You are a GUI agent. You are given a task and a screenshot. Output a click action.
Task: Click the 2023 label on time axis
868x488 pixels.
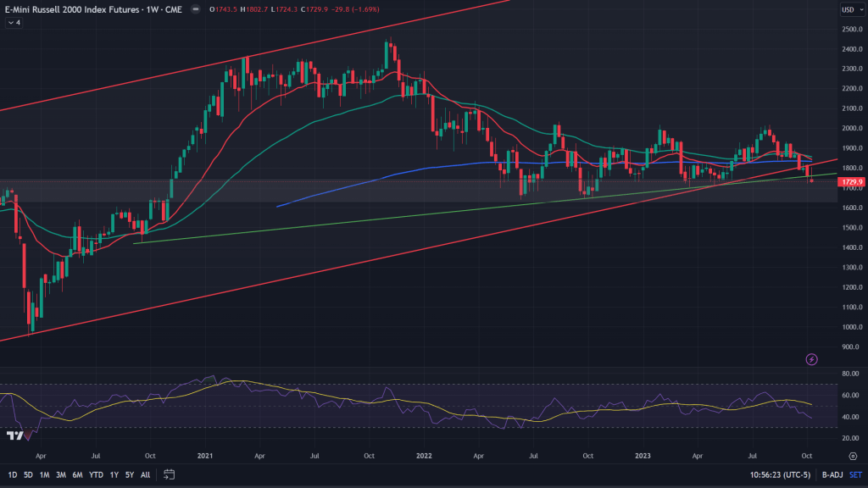point(641,456)
